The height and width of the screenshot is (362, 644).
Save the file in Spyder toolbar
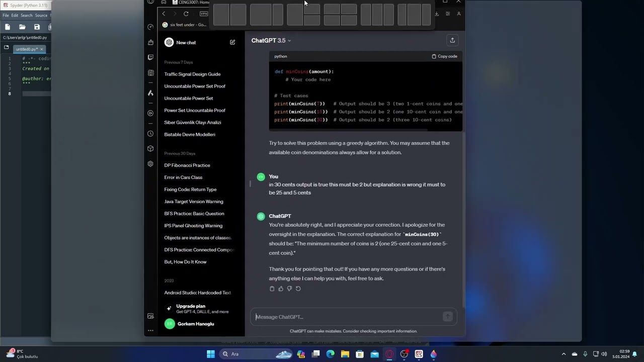(37, 27)
